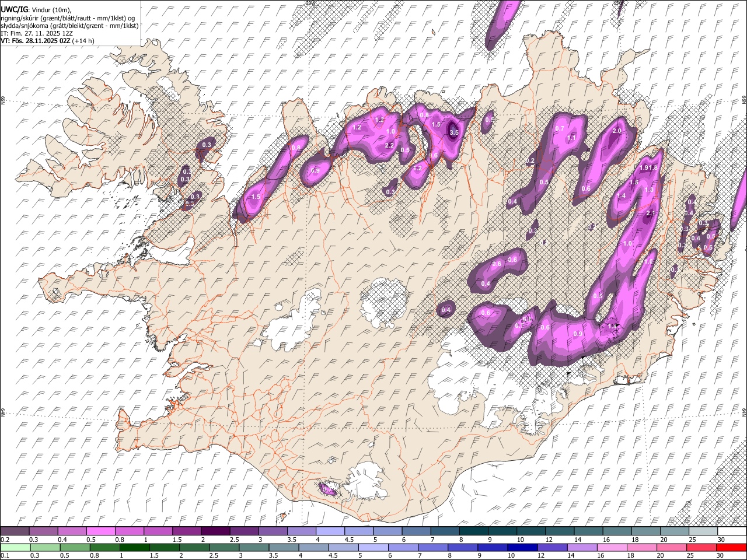The width and height of the screenshot is (747, 560).
Task: Click the 2.0 precipitation value in northeast Iceland
Action: coord(617,131)
